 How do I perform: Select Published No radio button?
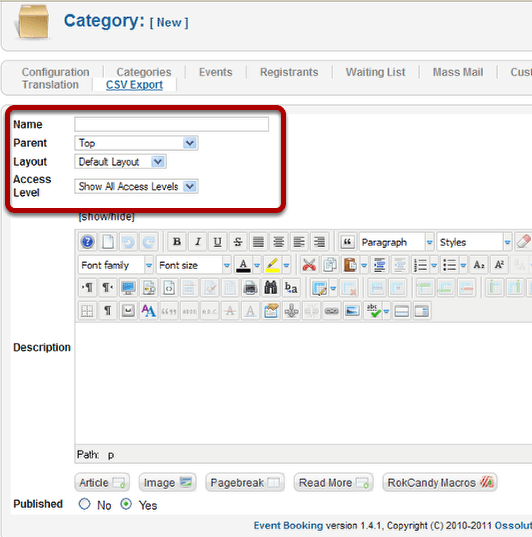tap(84, 504)
